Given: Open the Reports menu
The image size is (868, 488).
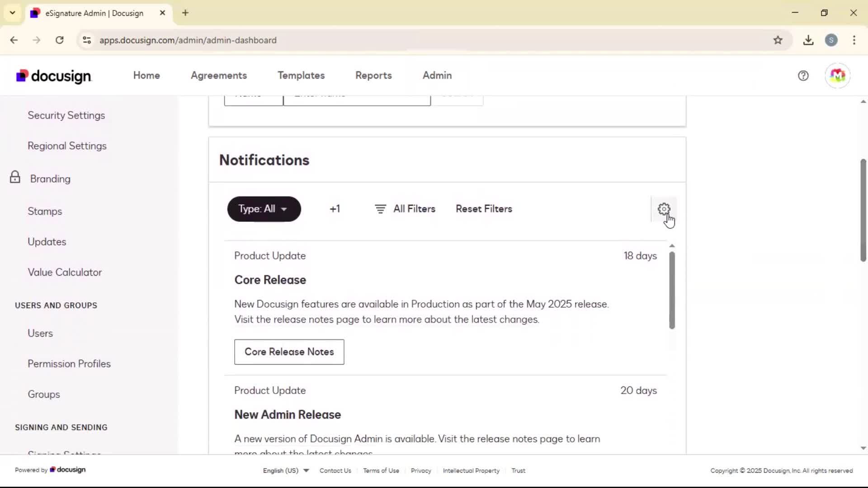Looking at the screenshot, I should tap(373, 75).
